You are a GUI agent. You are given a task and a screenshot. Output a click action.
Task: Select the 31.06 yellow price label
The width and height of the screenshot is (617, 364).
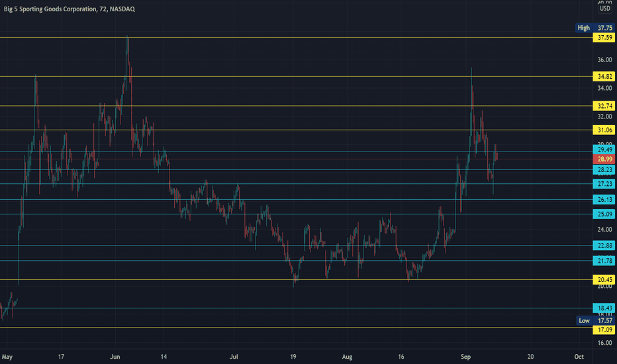pos(604,130)
